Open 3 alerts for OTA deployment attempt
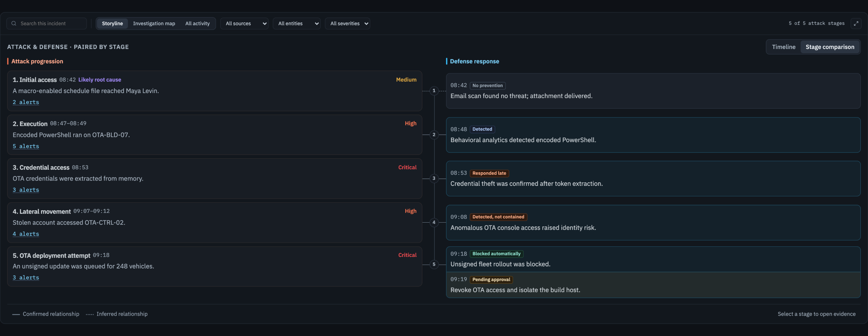868x336 pixels. tap(26, 278)
